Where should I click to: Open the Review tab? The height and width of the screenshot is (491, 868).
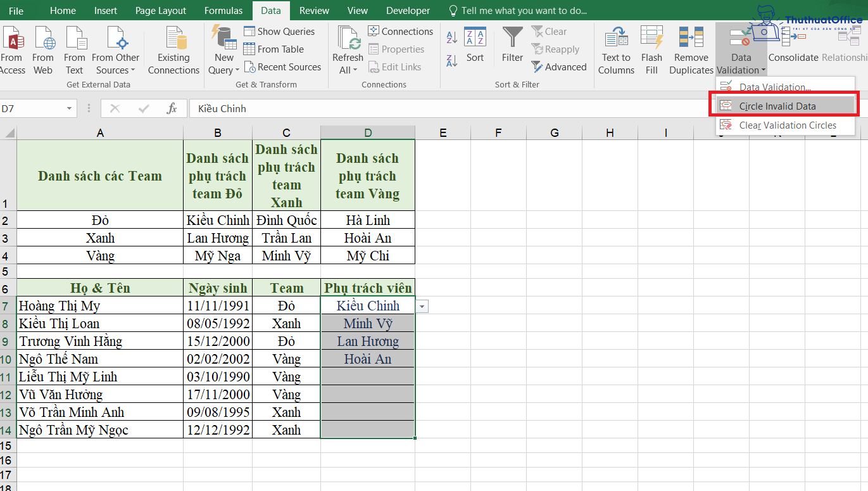[314, 10]
